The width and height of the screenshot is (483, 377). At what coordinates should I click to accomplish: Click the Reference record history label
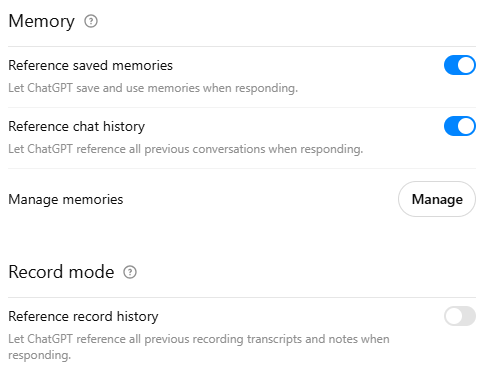[83, 316]
